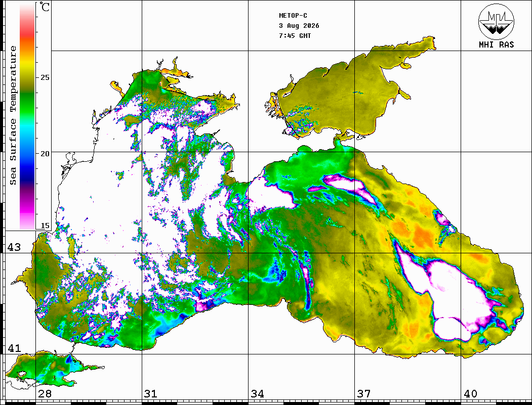Click the °C unit label
The height and width of the screenshot is (405, 532).
point(45,7)
